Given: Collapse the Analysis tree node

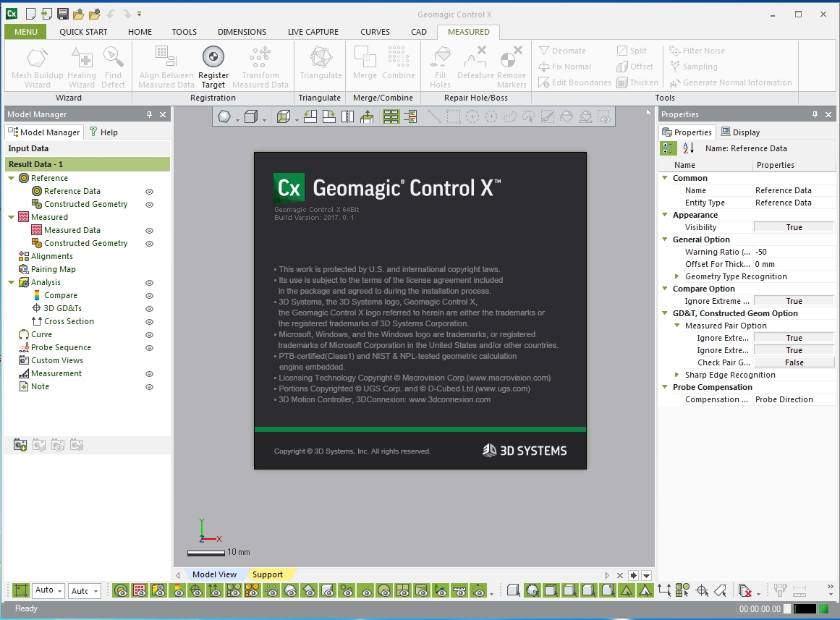Looking at the screenshot, I should (12, 282).
